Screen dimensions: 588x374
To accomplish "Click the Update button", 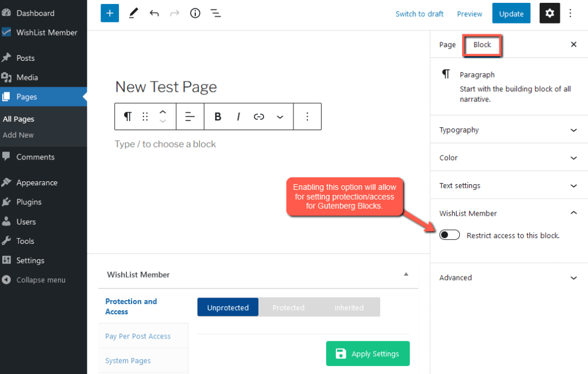I will [x=511, y=14].
